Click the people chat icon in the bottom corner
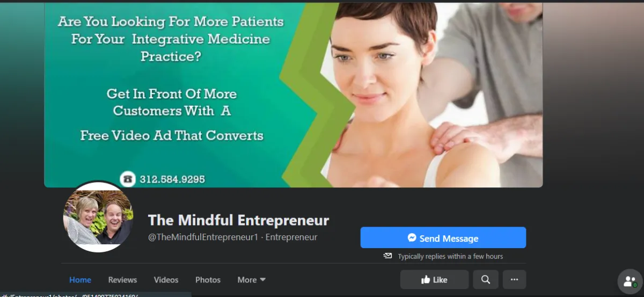 630,282
